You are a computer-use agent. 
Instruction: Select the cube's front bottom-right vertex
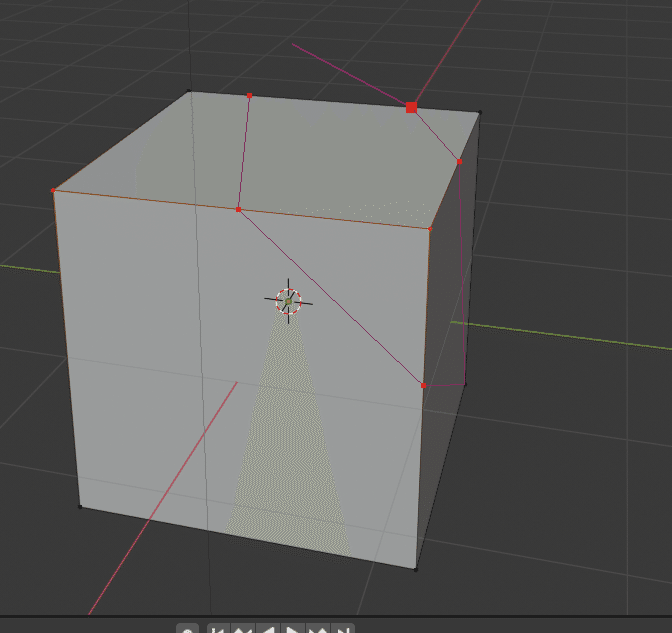click(415, 570)
